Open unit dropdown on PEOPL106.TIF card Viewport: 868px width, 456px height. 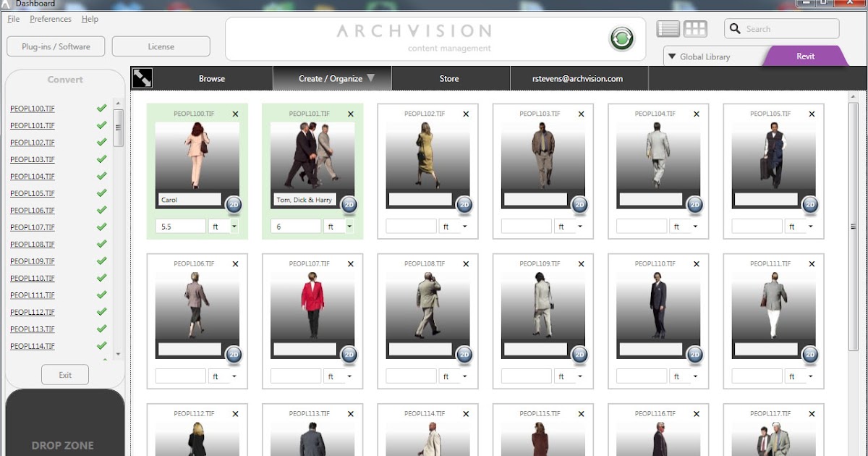pos(224,376)
